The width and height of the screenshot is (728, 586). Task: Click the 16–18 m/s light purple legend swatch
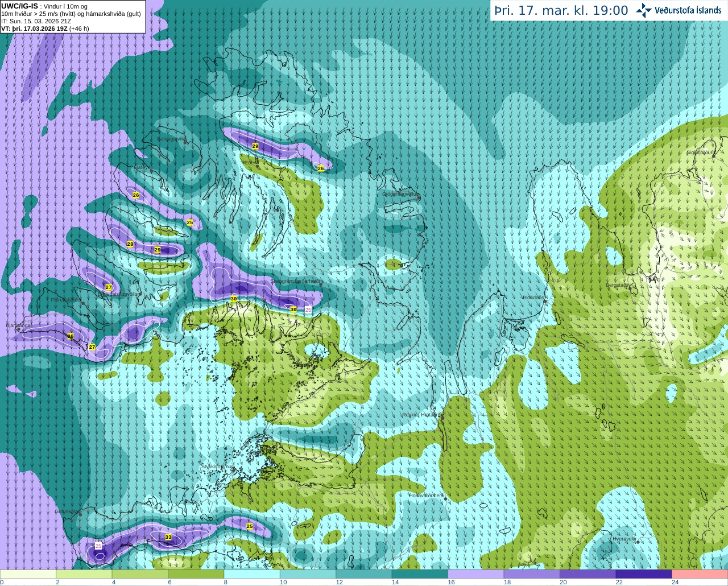pos(475,574)
